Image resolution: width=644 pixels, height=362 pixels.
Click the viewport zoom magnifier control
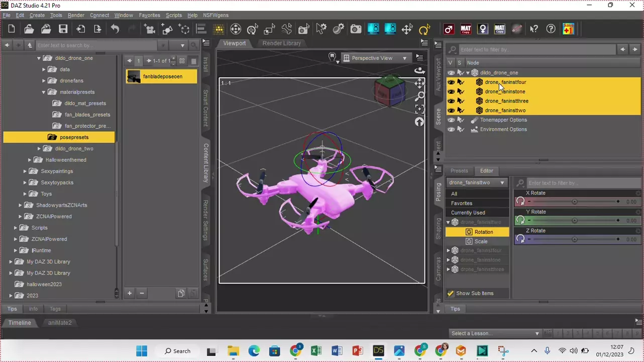[x=419, y=96]
